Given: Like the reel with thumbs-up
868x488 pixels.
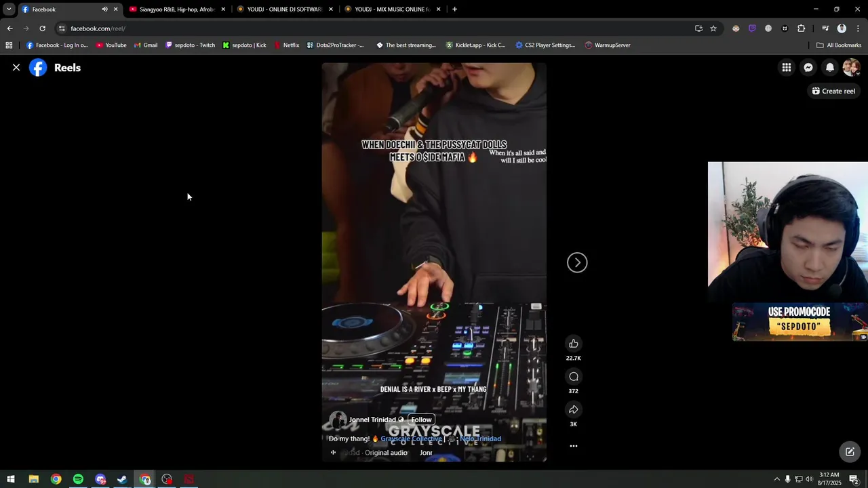Looking at the screenshot, I should coord(574,344).
